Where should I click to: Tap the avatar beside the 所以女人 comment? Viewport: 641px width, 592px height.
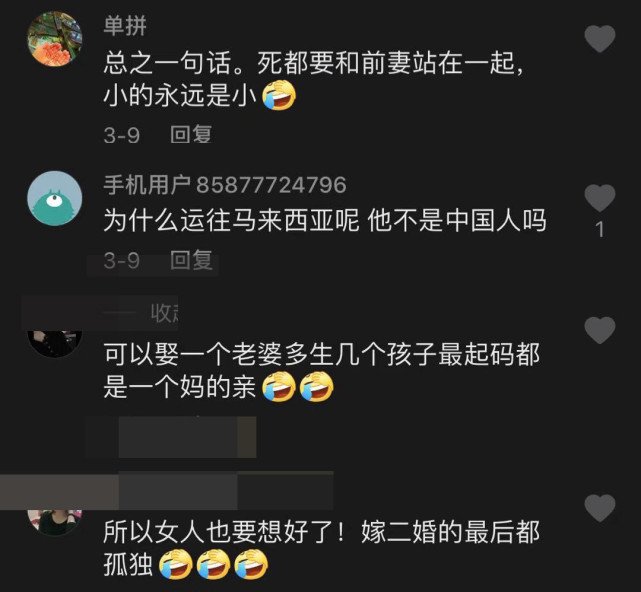55,522
